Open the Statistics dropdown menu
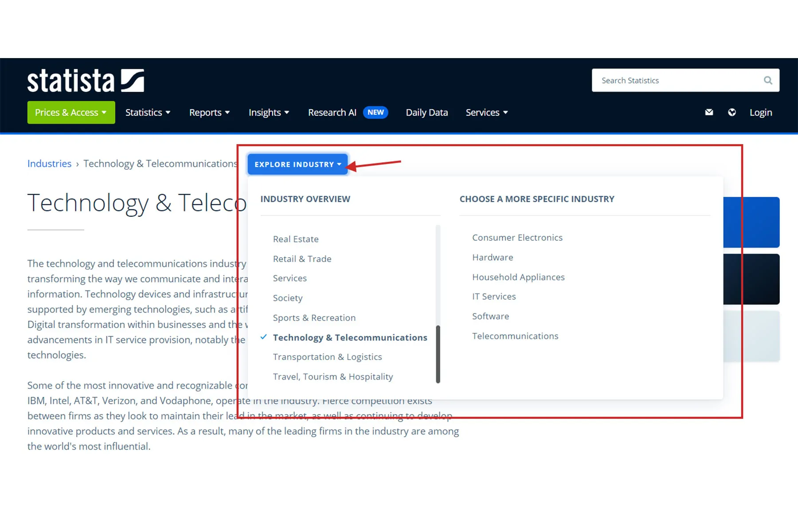 coord(148,113)
